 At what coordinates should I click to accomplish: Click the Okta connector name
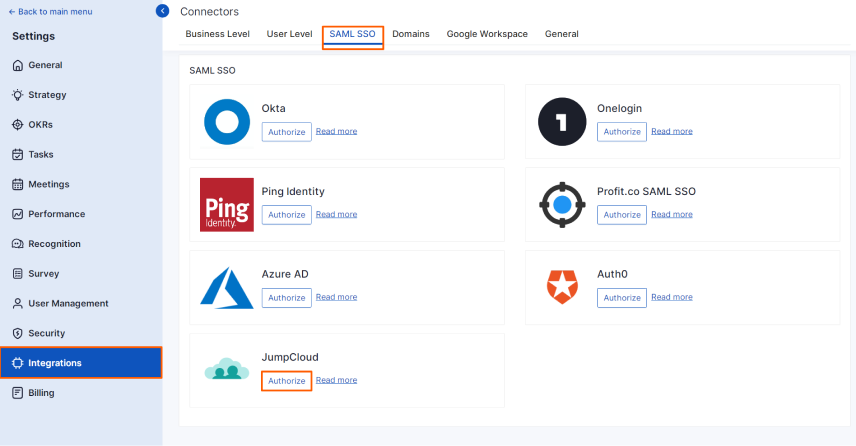pos(274,108)
